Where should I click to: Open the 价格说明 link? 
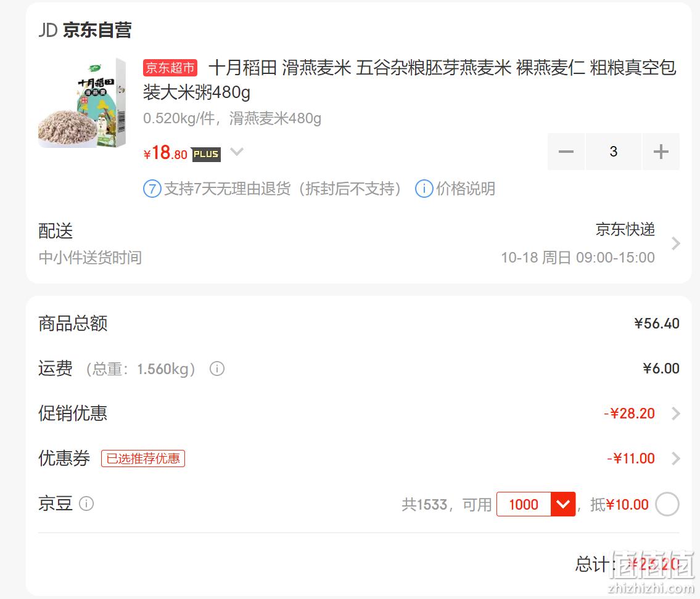(x=466, y=189)
